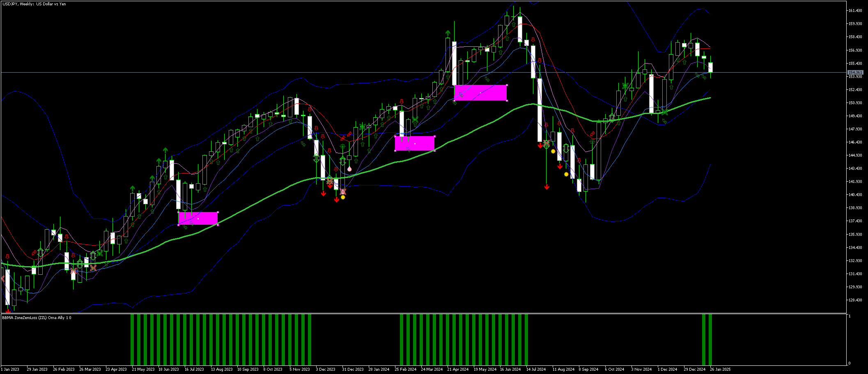868x374 pixels.
Task: Select the yellow sun marker near August 2024
Action: pos(553,151)
